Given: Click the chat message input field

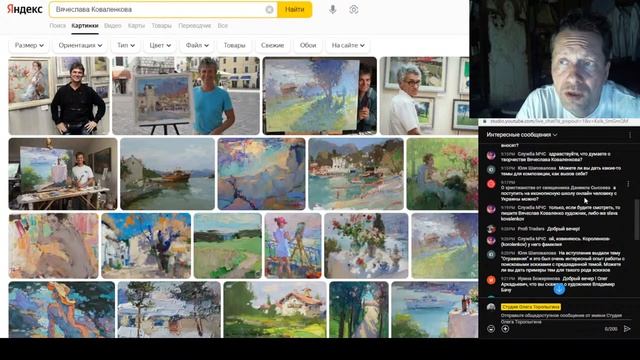Looking at the screenshot, I should [x=561, y=319].
